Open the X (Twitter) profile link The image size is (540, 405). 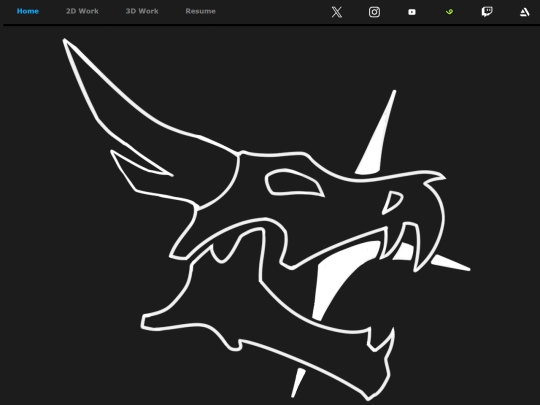point(337,12)
